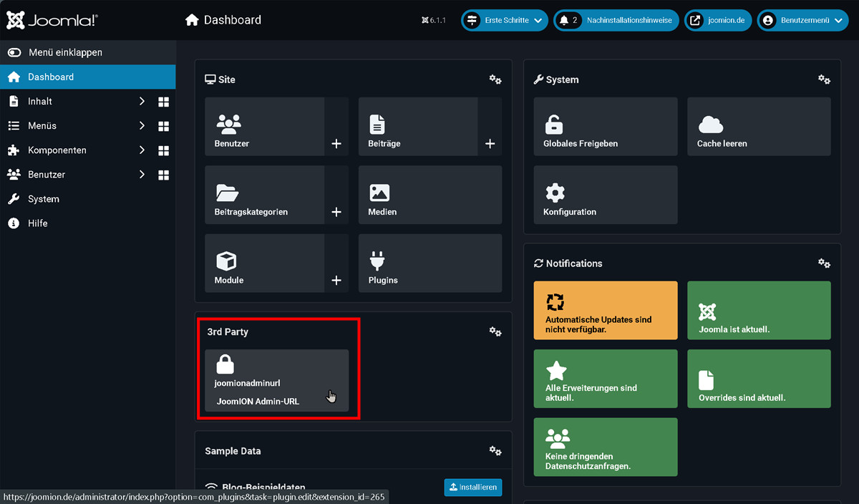This screenshot has height=504, width=859.
Task: Open the Konfiguration tile
Action: [x=606, y=195]
